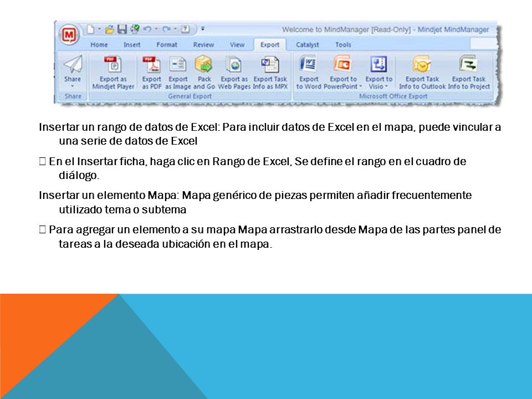Click Export as Mindjet Player icon
Viewport: 532px width, 399px height.
(x=113, y=64)
